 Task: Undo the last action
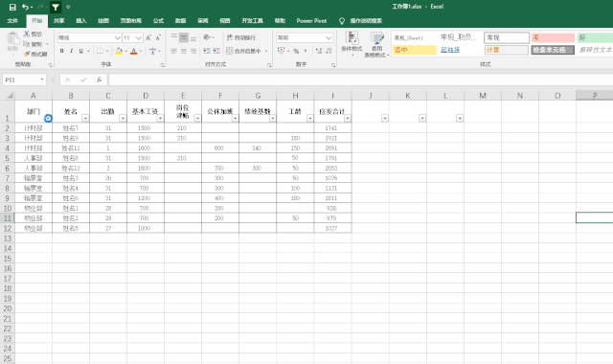pyautogui.click(x=26, y=7)
